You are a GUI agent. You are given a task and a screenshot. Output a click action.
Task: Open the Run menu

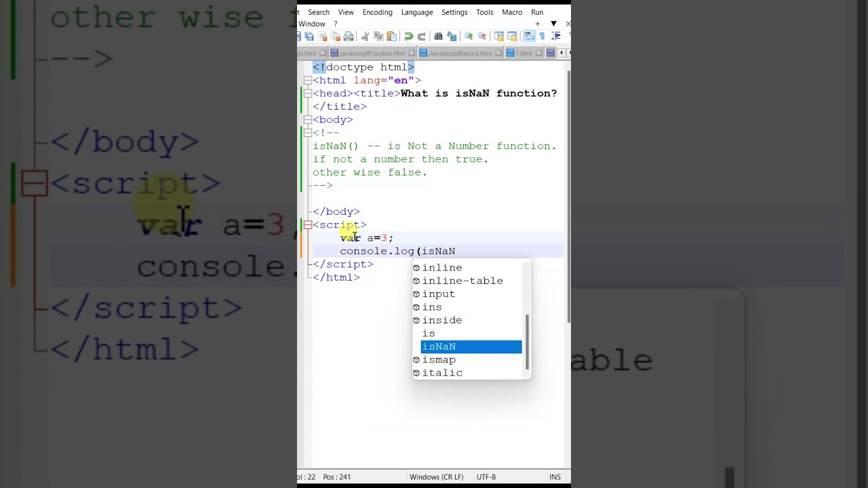(537, 12)
